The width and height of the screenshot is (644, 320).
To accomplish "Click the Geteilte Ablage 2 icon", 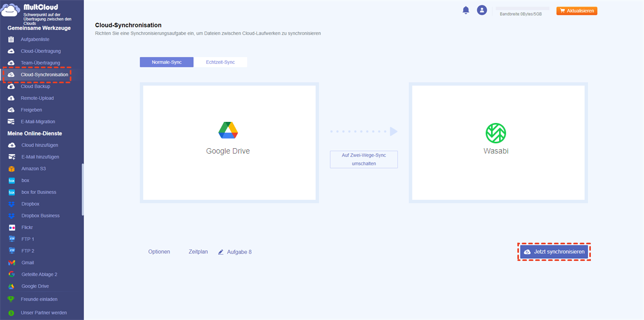I will [11, 274].
